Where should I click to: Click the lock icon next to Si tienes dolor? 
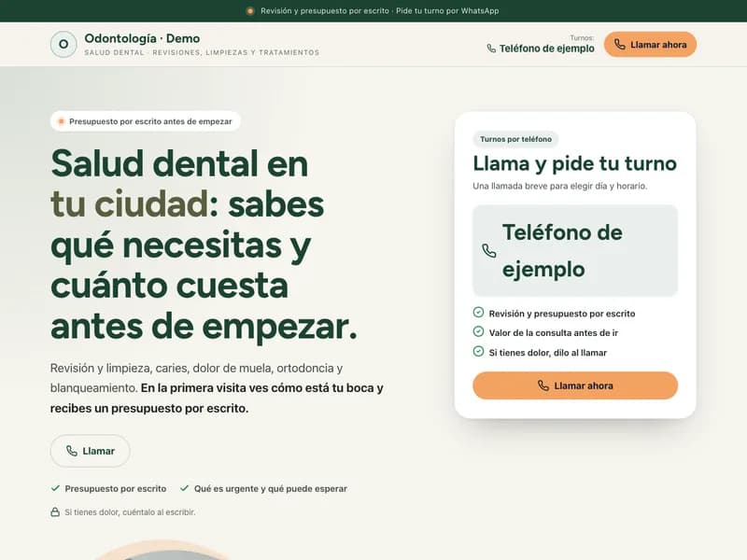tap(55, 511)
